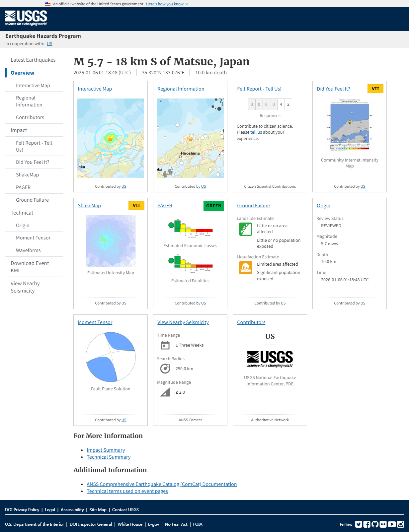This screenshot has height=532, width=409.
Task: Open the ANSS ComCat Documentation link
Action: click(x=162, y=484)
